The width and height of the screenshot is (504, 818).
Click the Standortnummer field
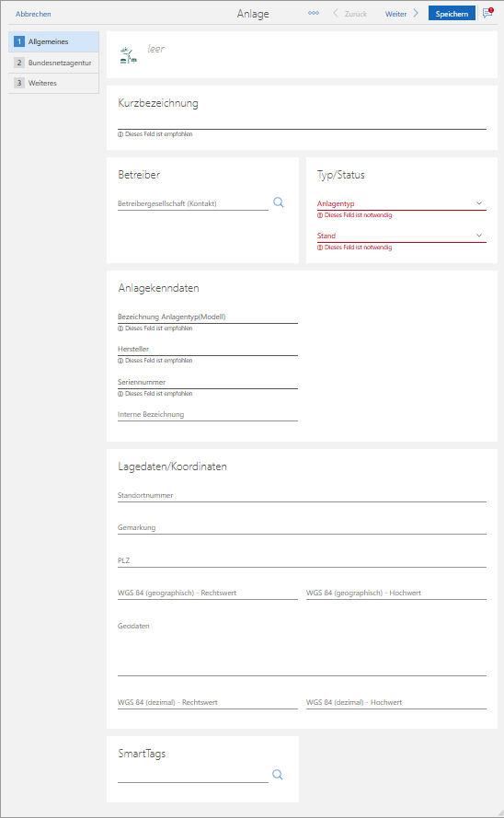coord(302,495)
